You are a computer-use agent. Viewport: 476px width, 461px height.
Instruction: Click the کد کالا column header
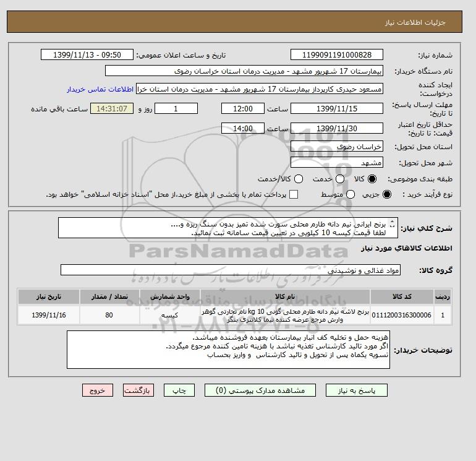point(402,296)
